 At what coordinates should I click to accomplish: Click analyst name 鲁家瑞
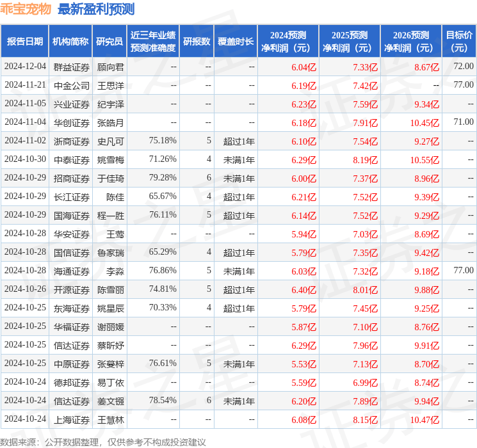pos(111,252)
